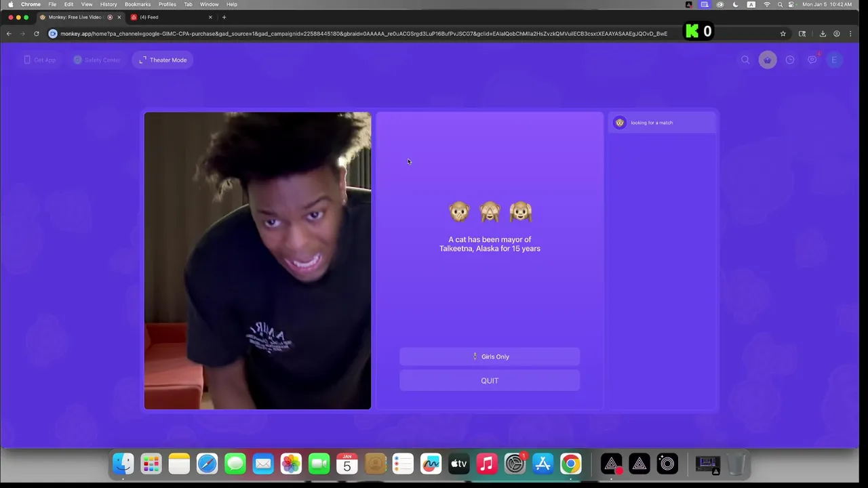Open Reminders from the dock
Screen dimensions: 868x488
[x=403, y=464]
